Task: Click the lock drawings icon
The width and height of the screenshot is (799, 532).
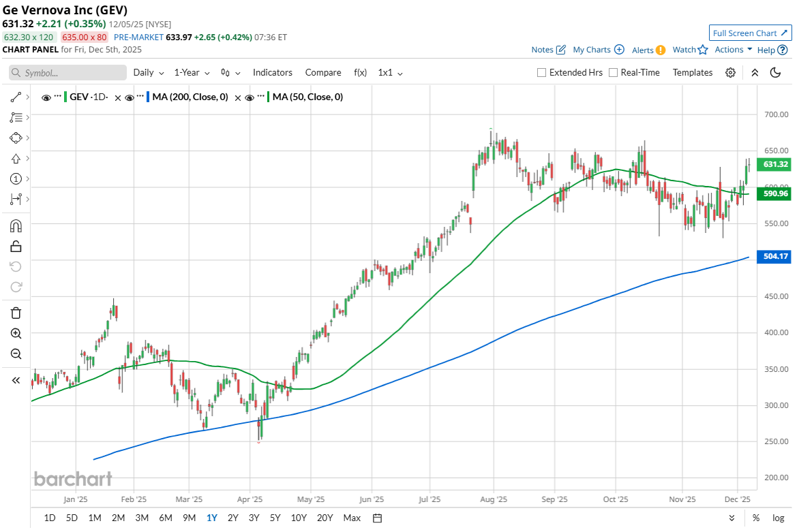Action: click(x=16, y=247)
